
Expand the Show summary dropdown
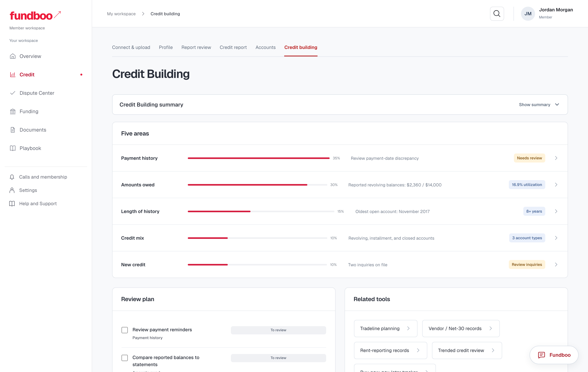[x=539, y=105]
